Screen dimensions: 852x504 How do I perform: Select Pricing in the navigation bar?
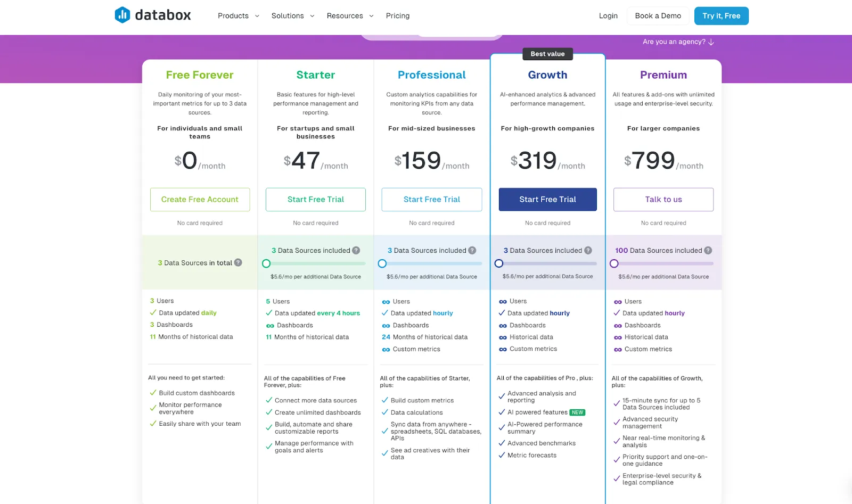397,15
